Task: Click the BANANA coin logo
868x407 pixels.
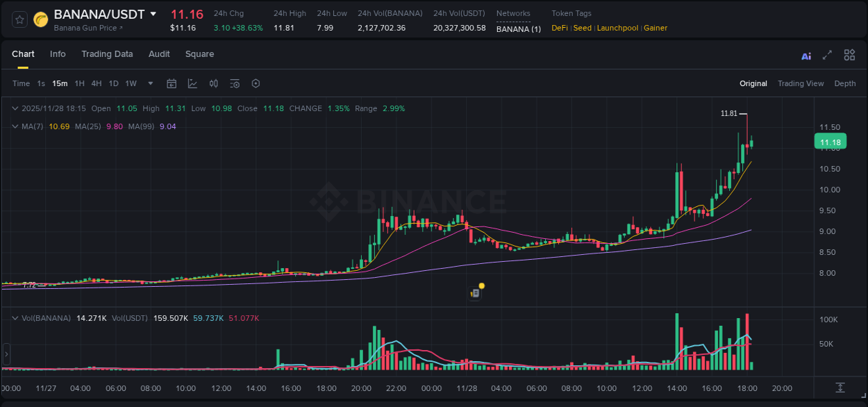Action: point(40,19)
